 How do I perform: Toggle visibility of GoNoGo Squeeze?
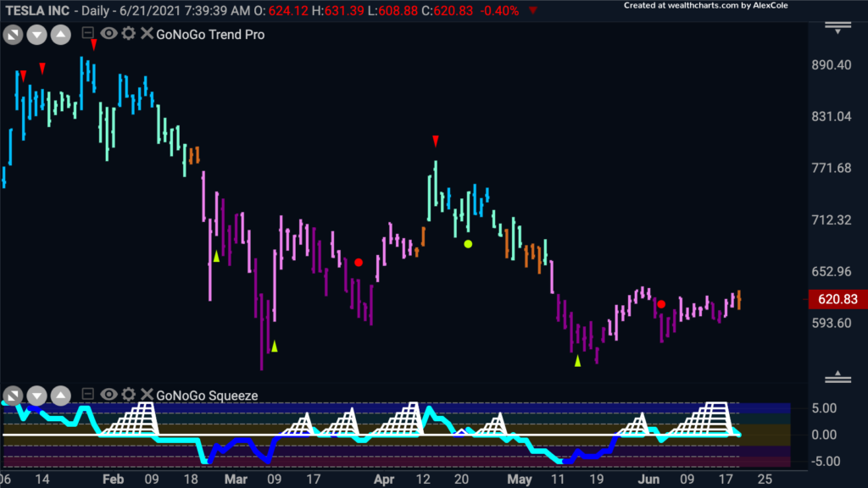tap(108, 394)
